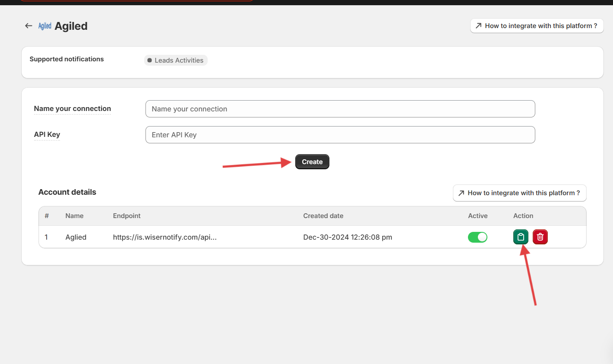
Task: Click the "Name your connection" underlined label
Action: (x=73, y=109)
